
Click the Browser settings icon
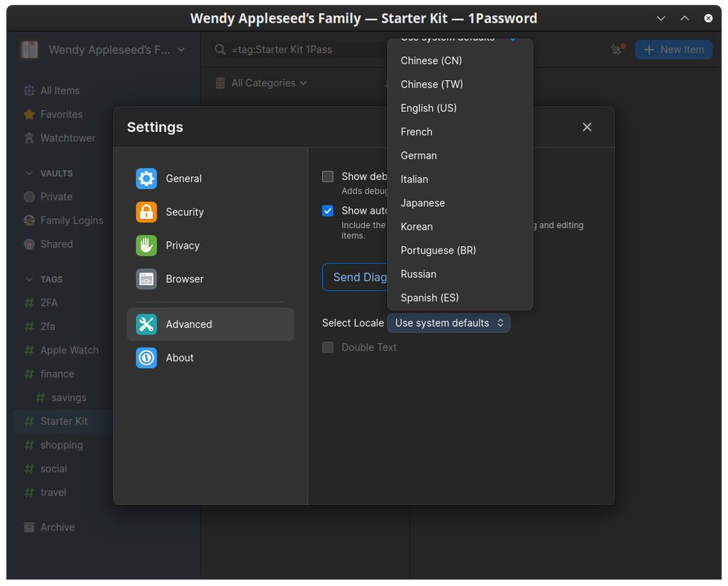pyautogui.click(x=146, y=279)
